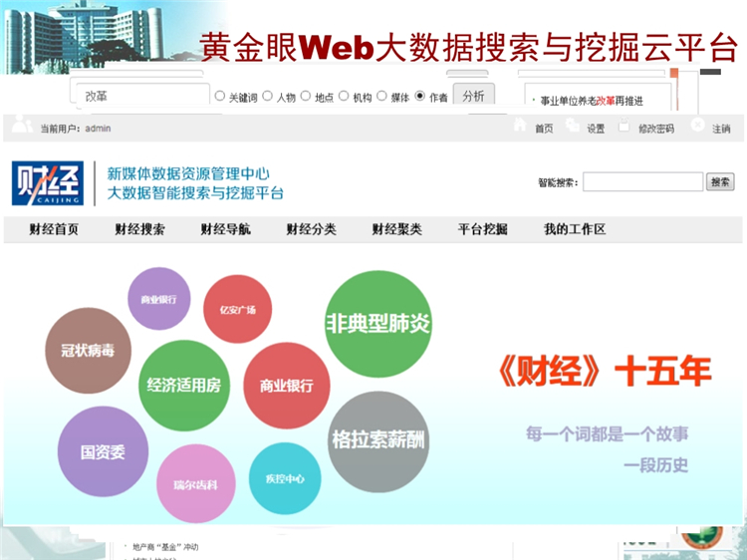Click the 设置 link in top bar
The height and width of the screenshot is (560, 747).
coord(596,129)
